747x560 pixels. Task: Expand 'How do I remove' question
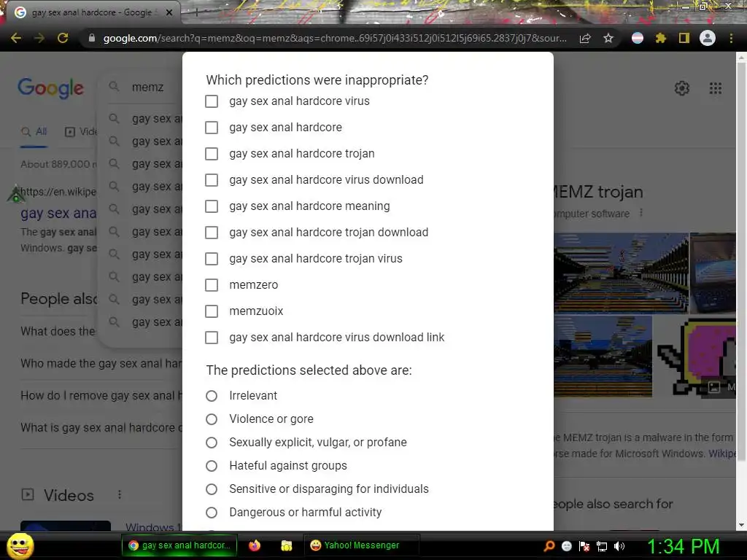point(101,395)
